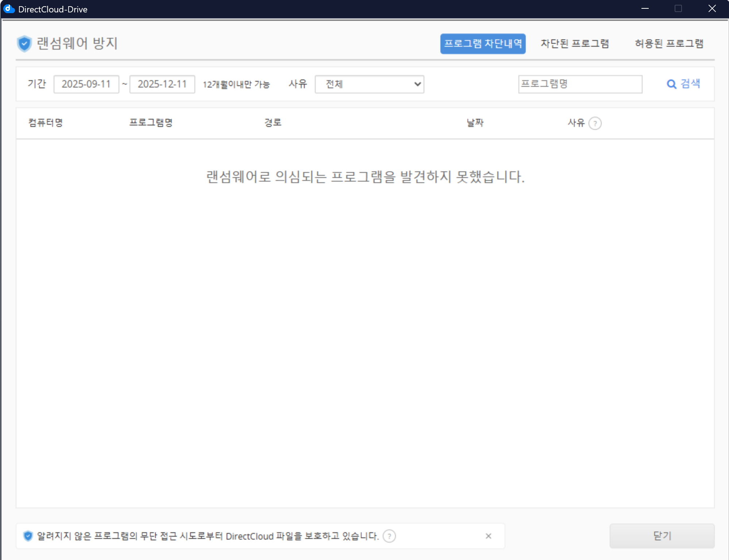Click the 검색 search link
729x560 pixels.
pos(690,84)
